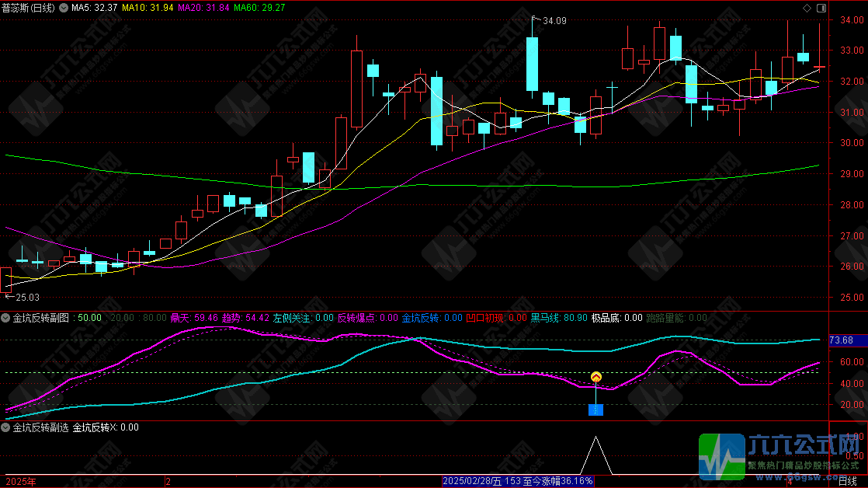Click the magenta MA20 legend color text

pos(203,8)
